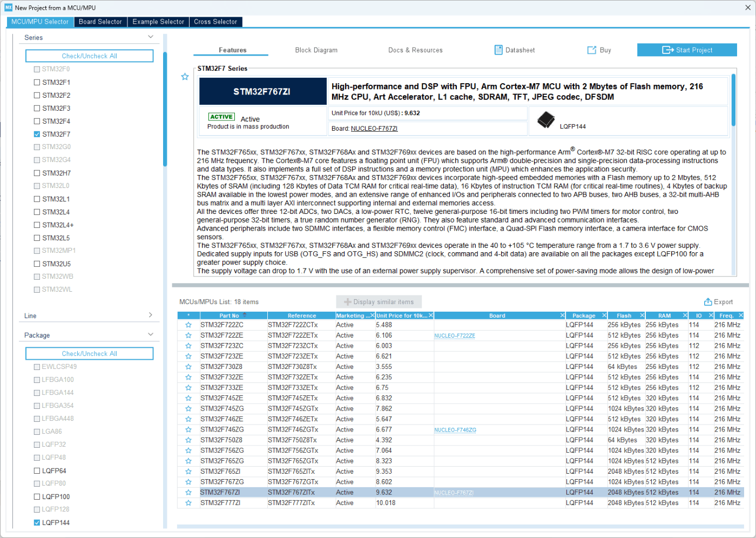Click the description text vertical scrollbar
Viewport: 756px width, 538px height.
[x=733, y=100]
